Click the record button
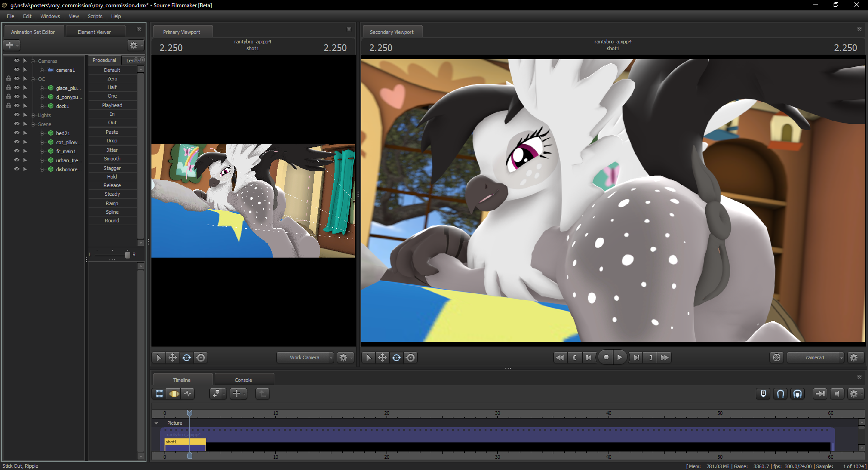 click(606, 357)
